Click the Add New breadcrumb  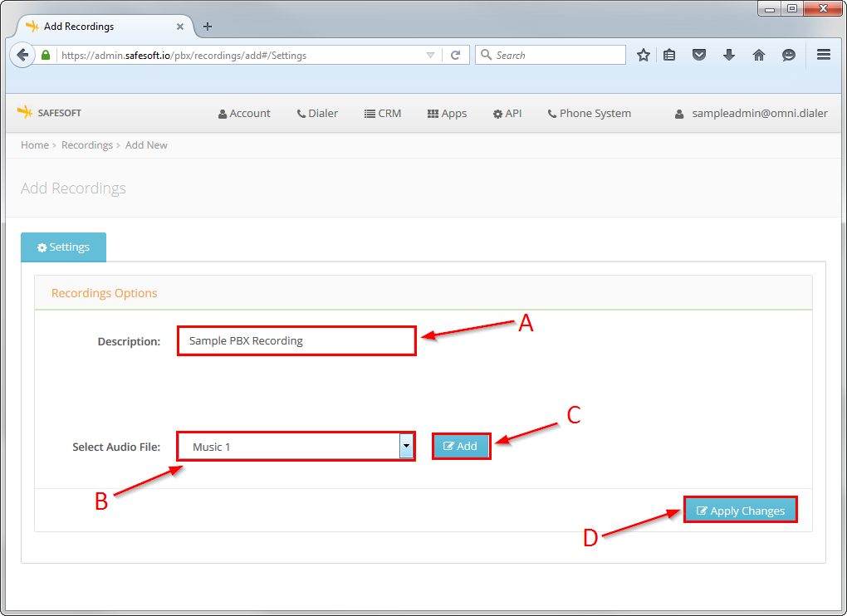146,145
